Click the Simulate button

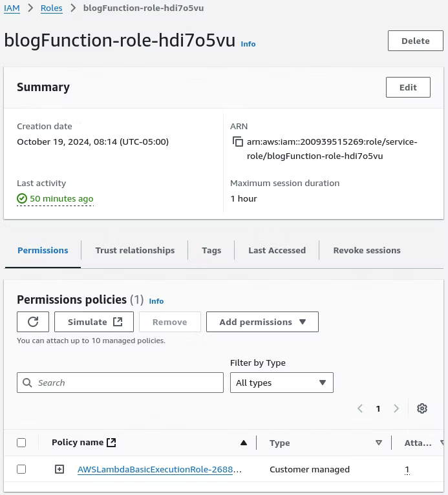point(94,322)
